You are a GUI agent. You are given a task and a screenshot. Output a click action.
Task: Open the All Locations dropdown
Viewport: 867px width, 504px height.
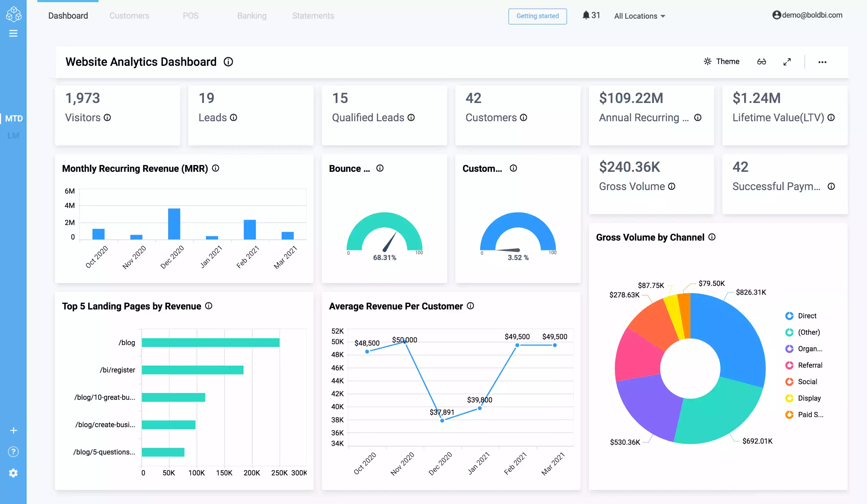640,16
